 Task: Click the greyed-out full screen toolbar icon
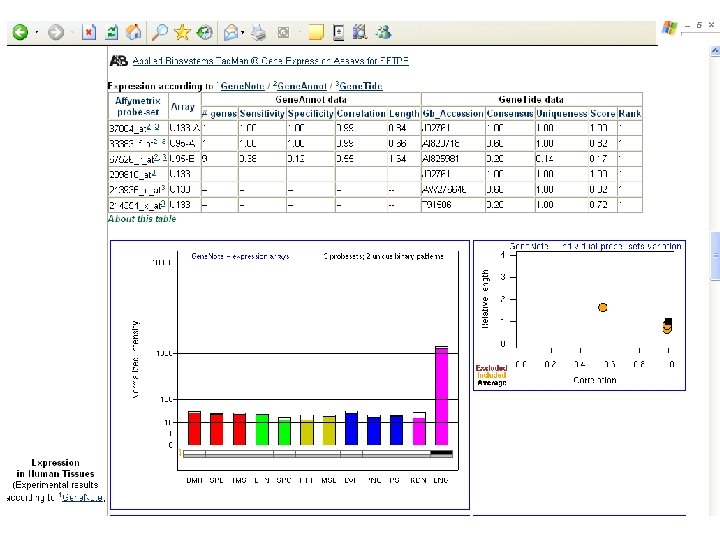tap(284, 32)
